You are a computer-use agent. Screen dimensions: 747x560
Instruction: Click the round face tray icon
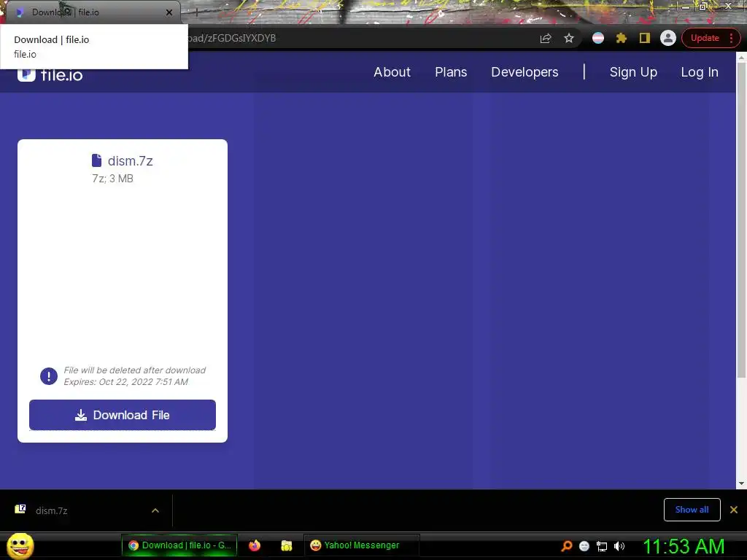[x=584, y=546]
